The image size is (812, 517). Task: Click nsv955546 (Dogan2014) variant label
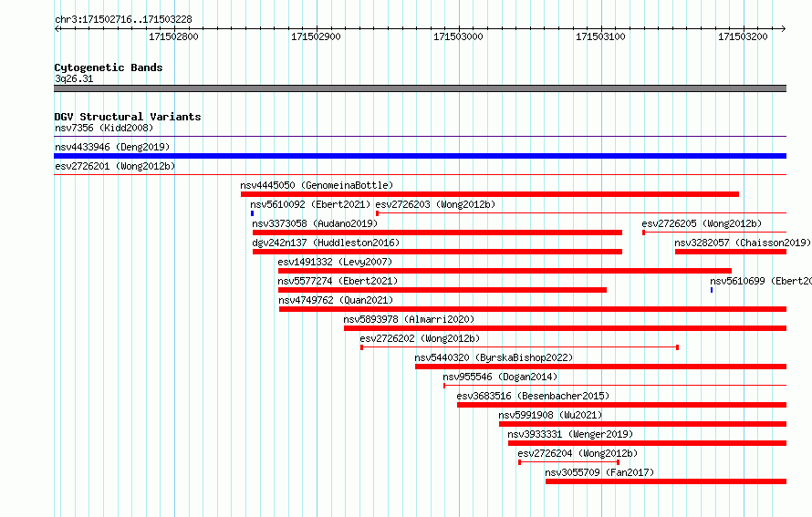[500, 377]
